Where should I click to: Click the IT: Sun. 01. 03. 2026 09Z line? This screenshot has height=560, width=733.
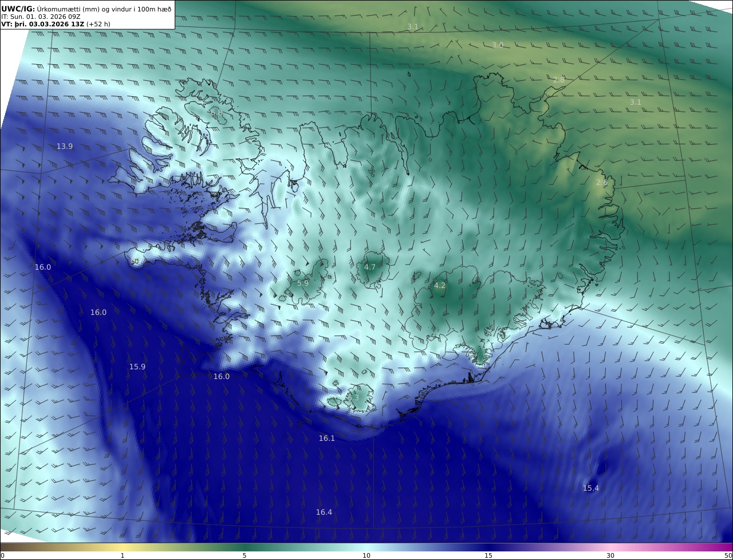(41, 17)
